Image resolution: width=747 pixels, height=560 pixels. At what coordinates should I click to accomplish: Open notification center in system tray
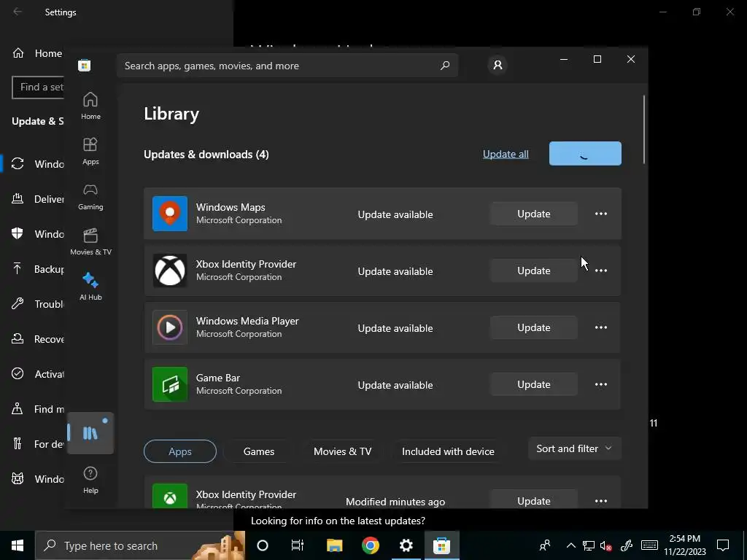tap(723, 545)
